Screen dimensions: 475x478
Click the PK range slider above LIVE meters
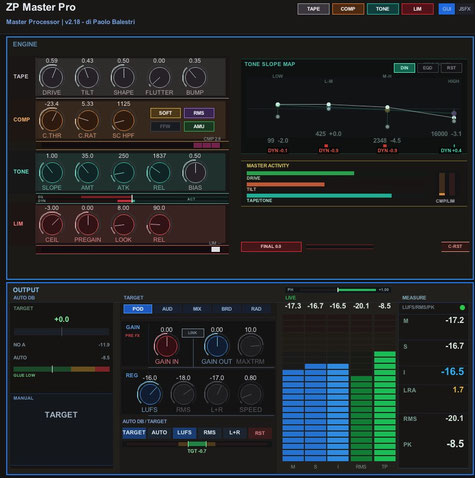point(338,290)
